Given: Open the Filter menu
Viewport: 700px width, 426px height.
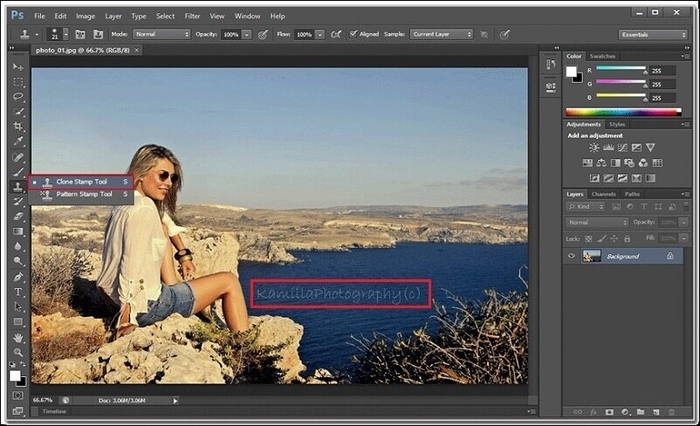Looking at the screenshot, I should tap(192, 16).
